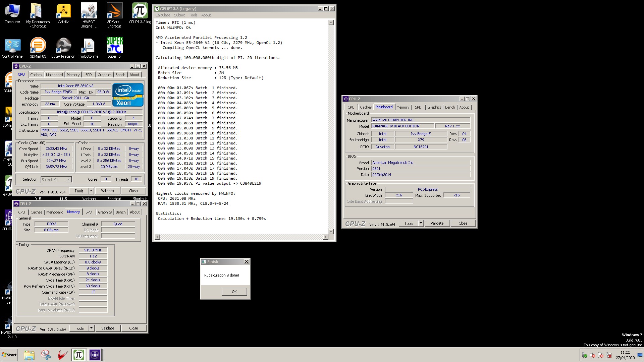Open the Calculate menu in GPUPI
This screenshot has width=644, height=362.
[x=163, y=15]
